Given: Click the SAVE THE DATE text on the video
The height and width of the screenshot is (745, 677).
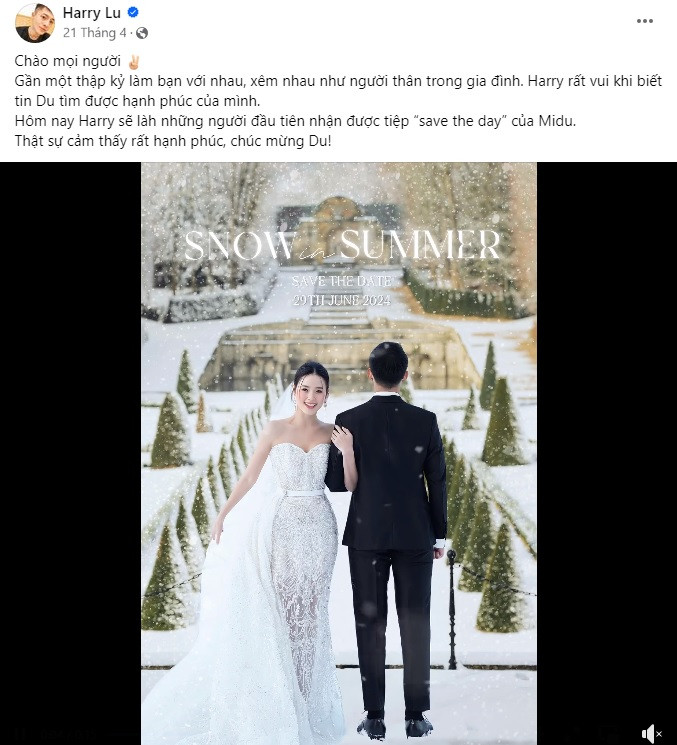Looking at the screenshot, I should (342, 281).
